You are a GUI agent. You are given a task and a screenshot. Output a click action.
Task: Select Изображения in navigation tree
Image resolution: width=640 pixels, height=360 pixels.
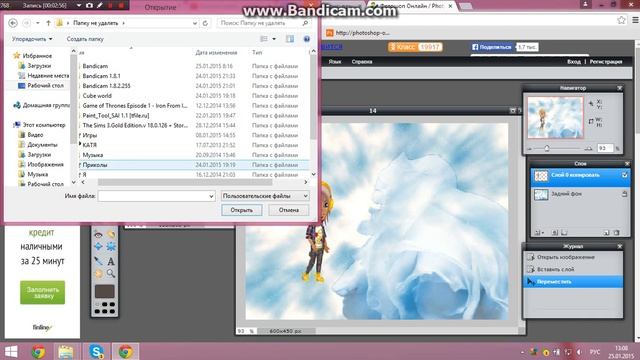click(41, 164)
